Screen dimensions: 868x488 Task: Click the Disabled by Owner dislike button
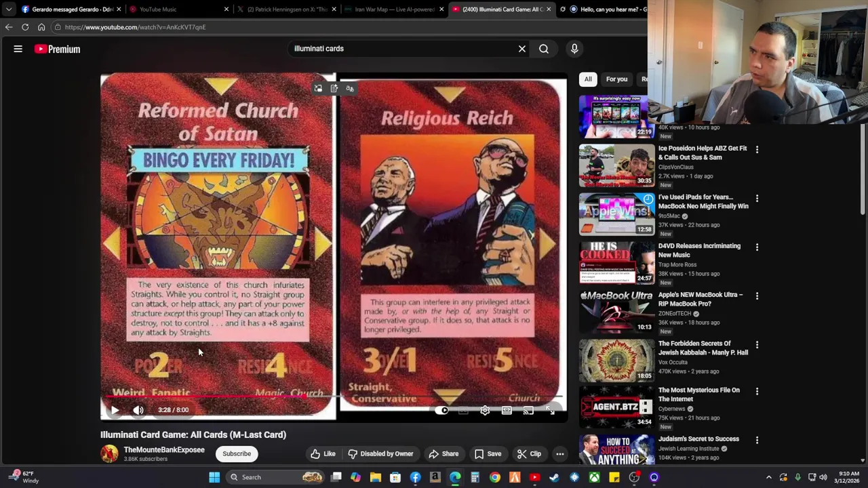pos(380,454)
